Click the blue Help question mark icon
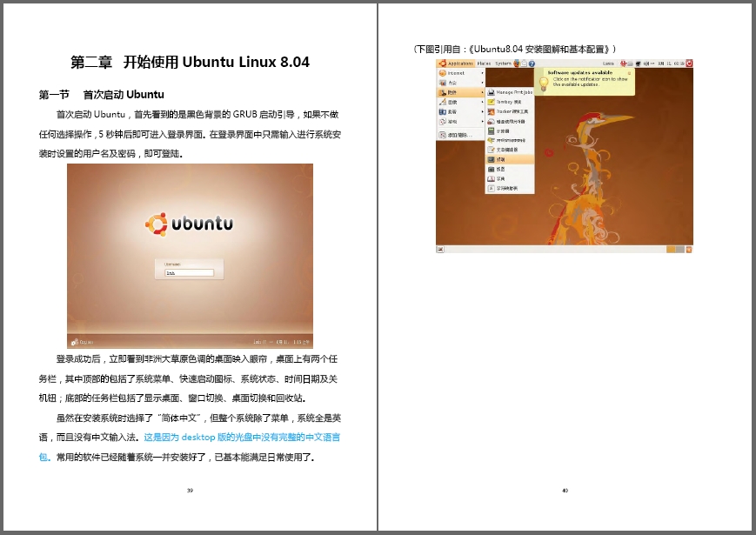This screenshot has height=535, width=756. coord(532,64)
